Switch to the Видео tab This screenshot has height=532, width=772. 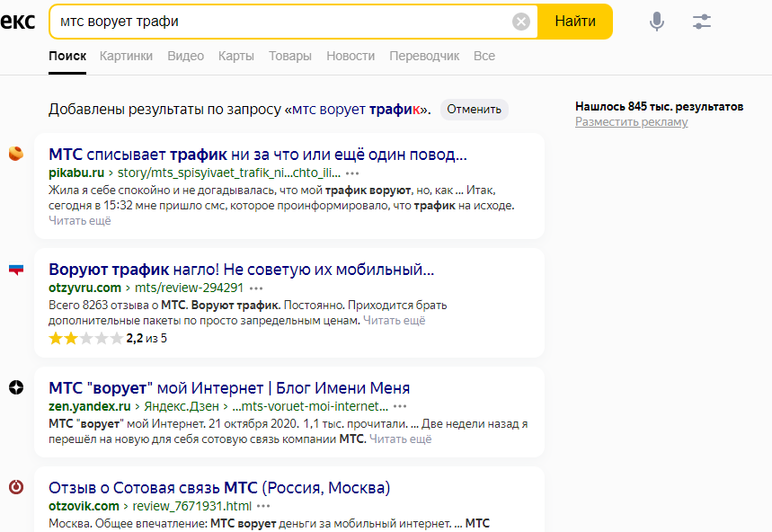185,56
